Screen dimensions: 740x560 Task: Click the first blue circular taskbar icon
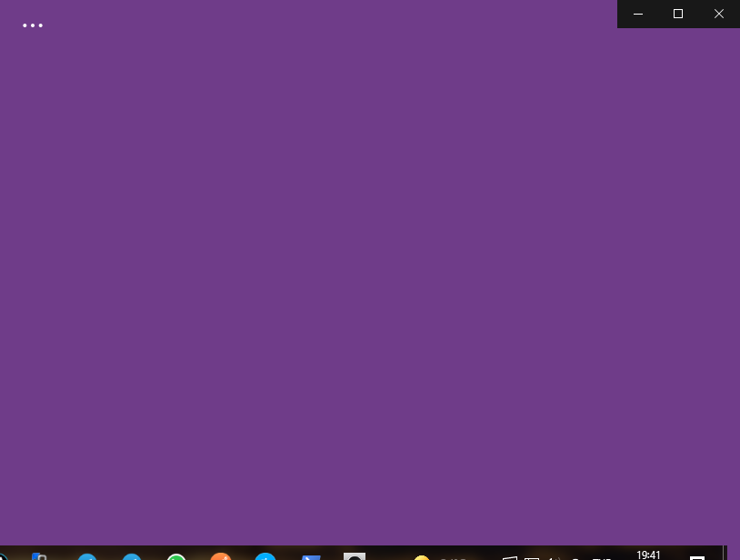click(87, 558)
